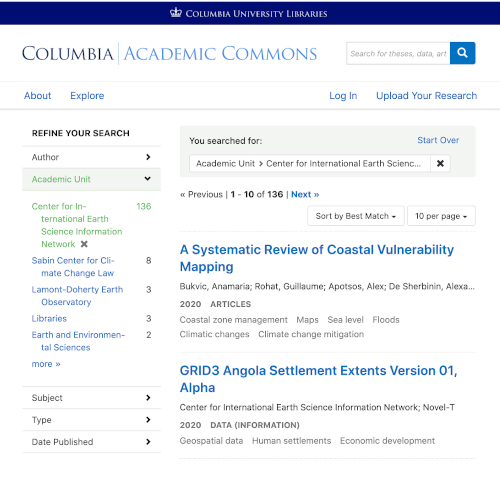Open GRID3 Angola Settlement Extents result

(318, 379)
